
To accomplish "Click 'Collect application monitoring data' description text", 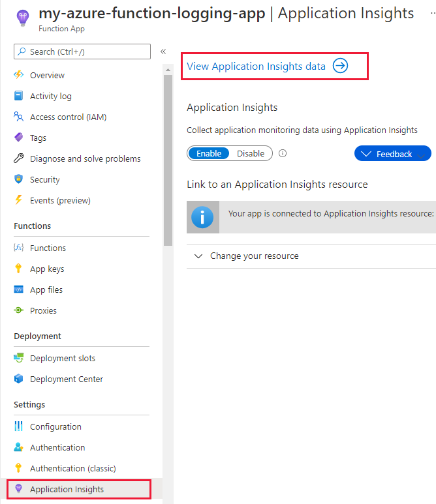I will (302, 130).
